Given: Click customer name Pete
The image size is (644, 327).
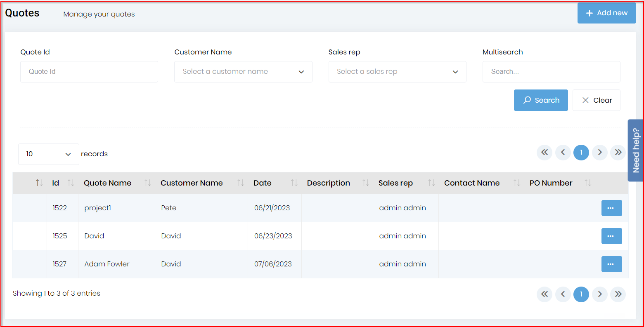Looking at the screenshot, I should 169,208.
